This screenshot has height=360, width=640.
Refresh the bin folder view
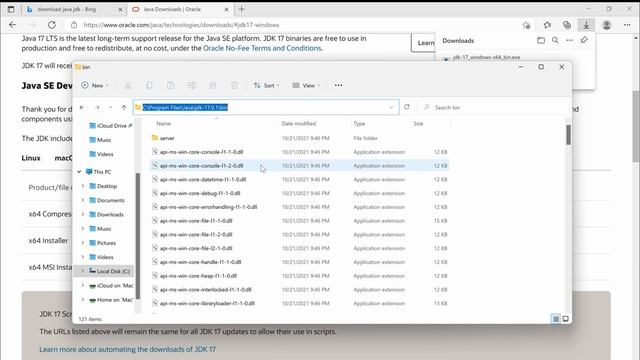[407, 107]
